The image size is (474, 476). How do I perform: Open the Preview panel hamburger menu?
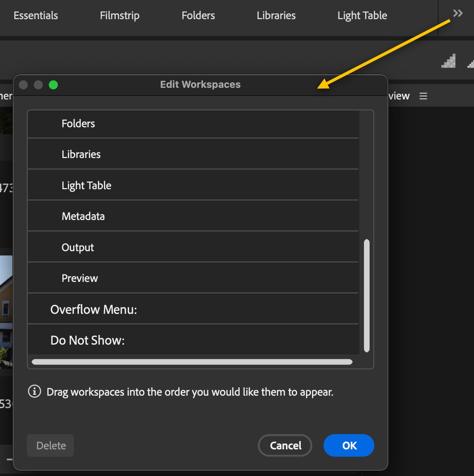click(x=423, y=96)
